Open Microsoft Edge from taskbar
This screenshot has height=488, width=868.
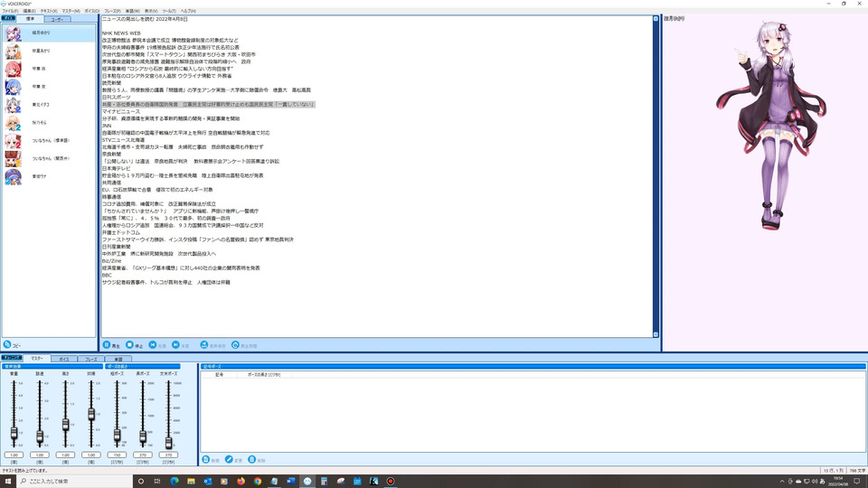click(175, 482)
